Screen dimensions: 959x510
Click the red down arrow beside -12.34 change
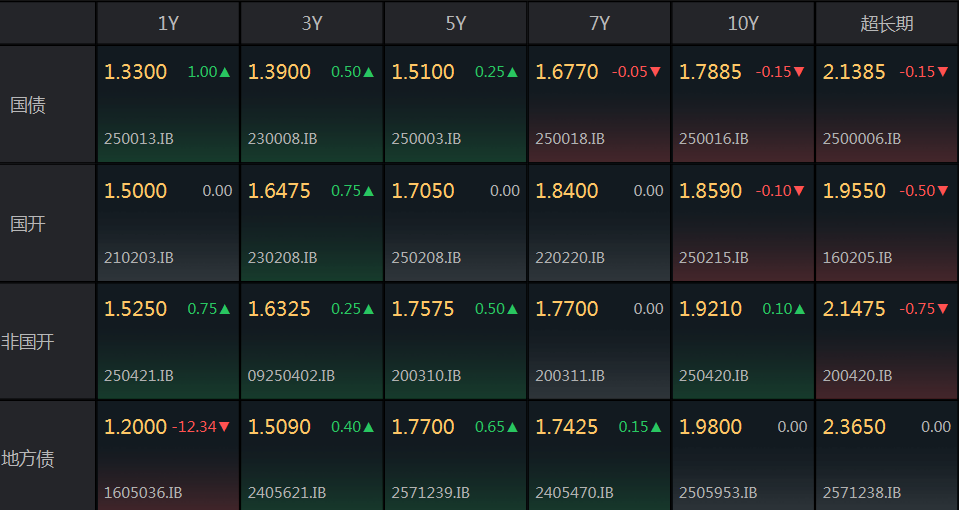coord(224,427)
